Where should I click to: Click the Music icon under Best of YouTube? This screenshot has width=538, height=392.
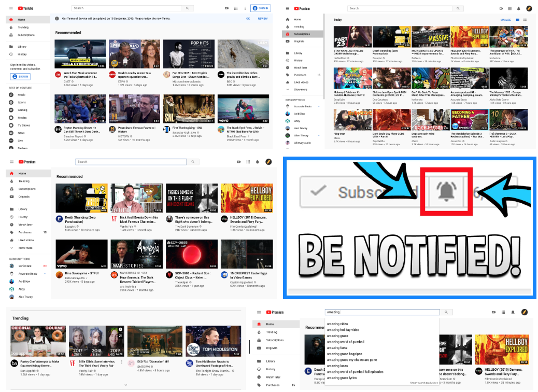click(x=11, y=95)
